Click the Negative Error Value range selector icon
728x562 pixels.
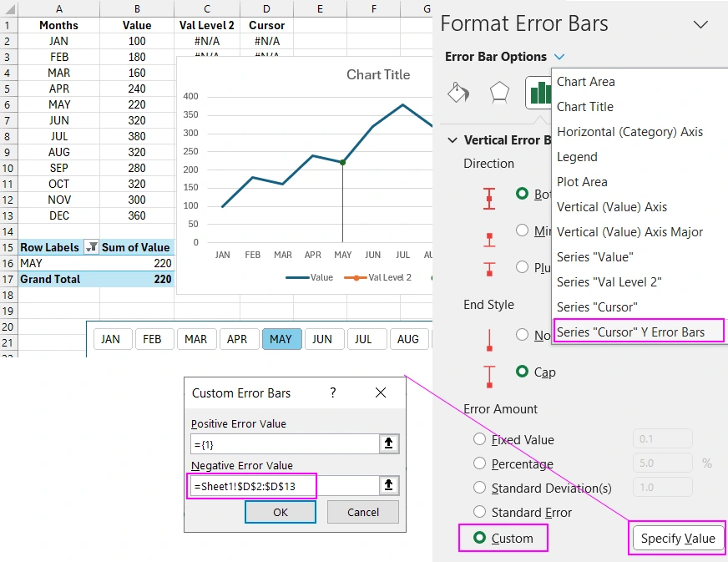click(389, 486)
